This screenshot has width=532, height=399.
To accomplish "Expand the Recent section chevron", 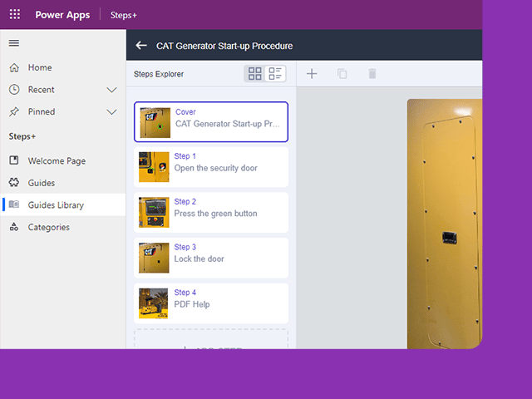I will tap(111, 90).
